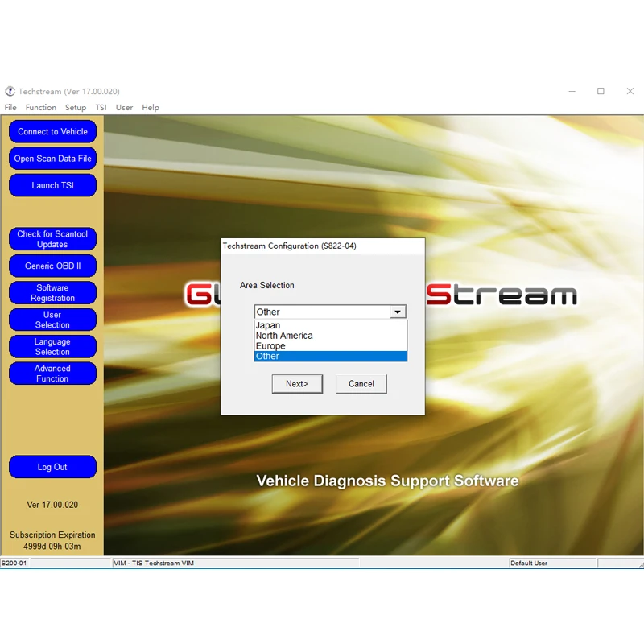Screen dimensions: 644x644
Task: Click Open Scan Data File button
Action: click(x=52, y=159)
